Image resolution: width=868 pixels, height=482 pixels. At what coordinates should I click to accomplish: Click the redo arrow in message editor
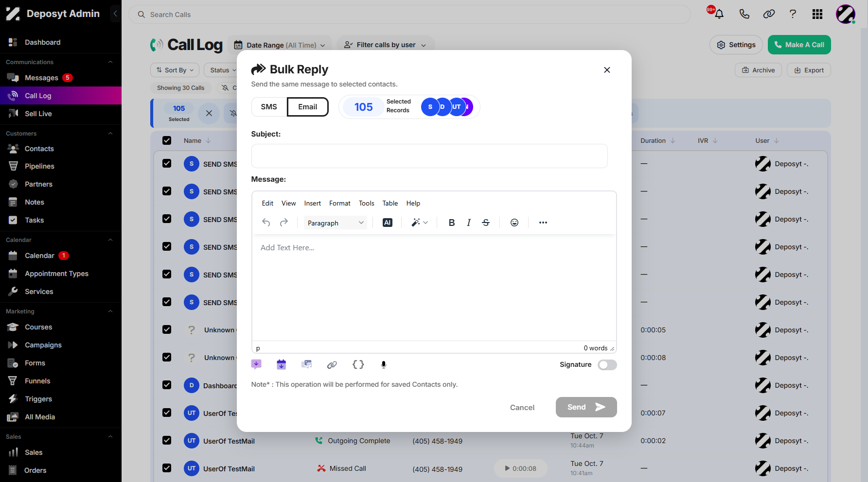pos(284,223)
